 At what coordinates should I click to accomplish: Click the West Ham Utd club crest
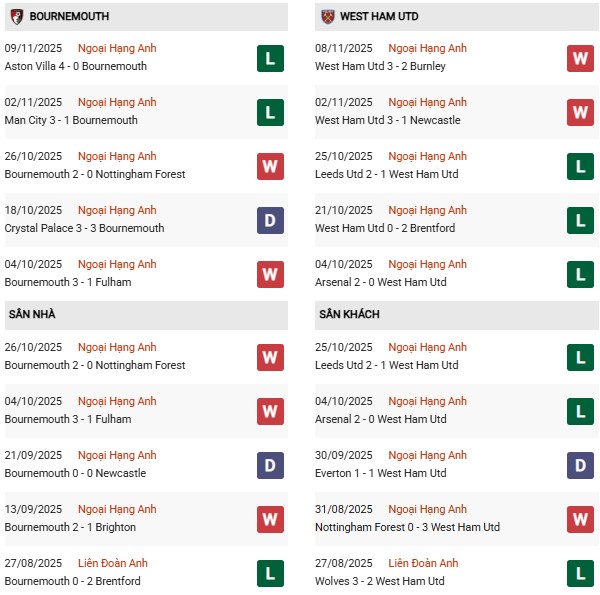(x=327, y=17)
